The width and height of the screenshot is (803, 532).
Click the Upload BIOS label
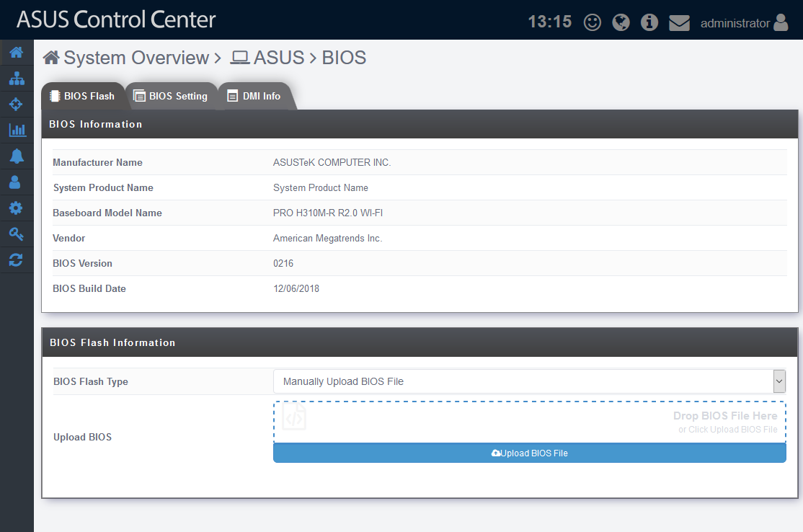[x=82, y=437]
